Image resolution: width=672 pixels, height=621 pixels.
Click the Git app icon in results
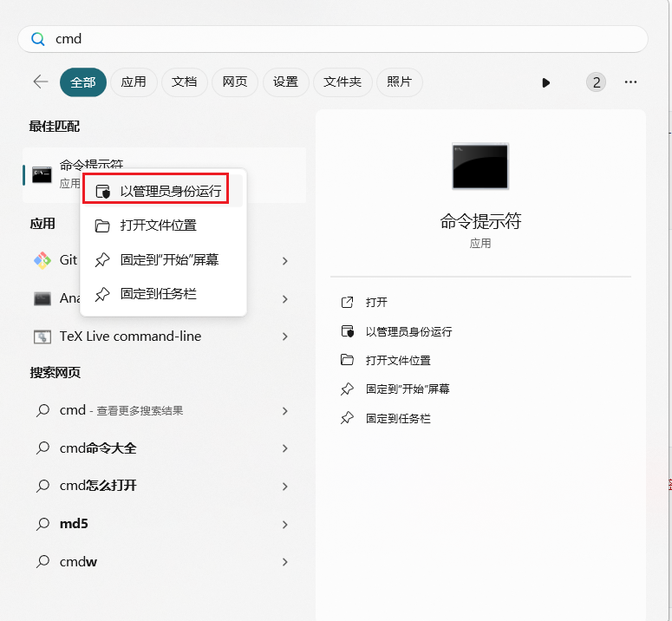(42, 260)
